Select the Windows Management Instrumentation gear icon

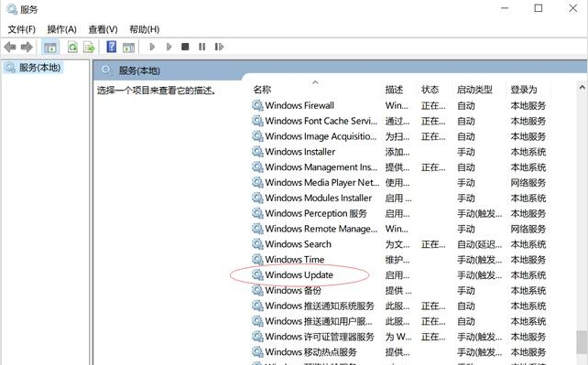pyautogui.click(x=257, y=166)
